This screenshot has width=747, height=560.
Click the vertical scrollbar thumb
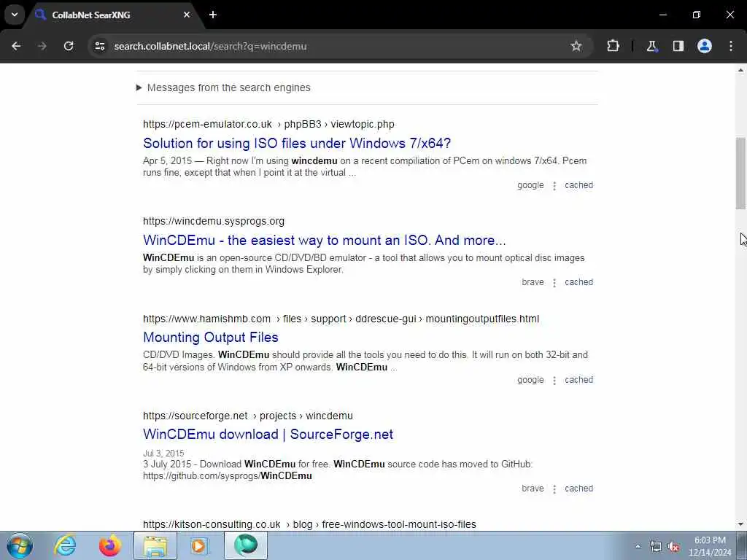click(x=740, y=173)
